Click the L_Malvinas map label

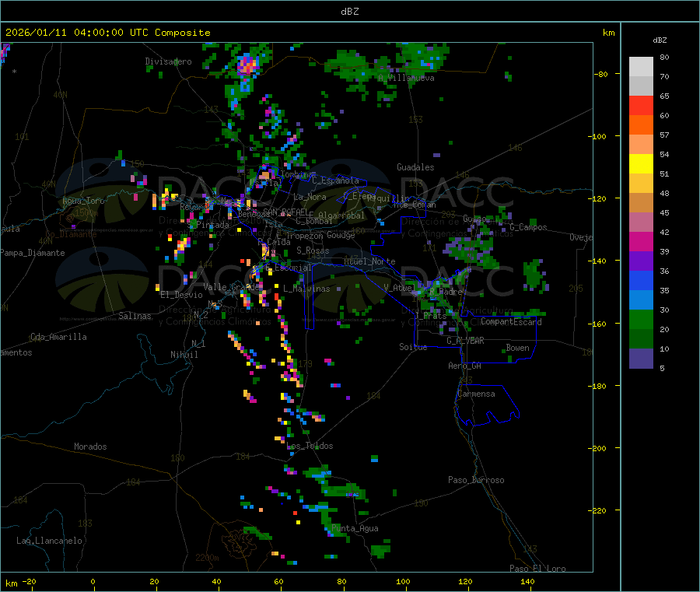pyautogui.click(x=306, y=289)
